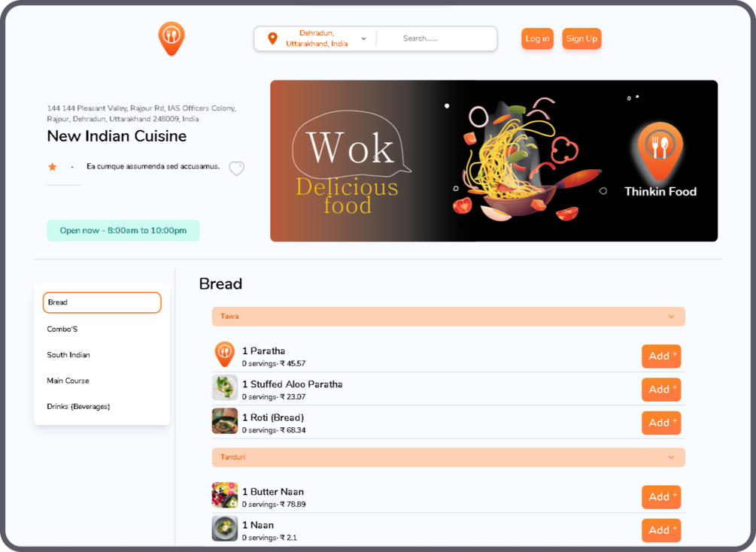Click the 1 Paratha placeholder logo image
Image resolution: width=756 pixels, height=552 pixels.
click(225, 354)
